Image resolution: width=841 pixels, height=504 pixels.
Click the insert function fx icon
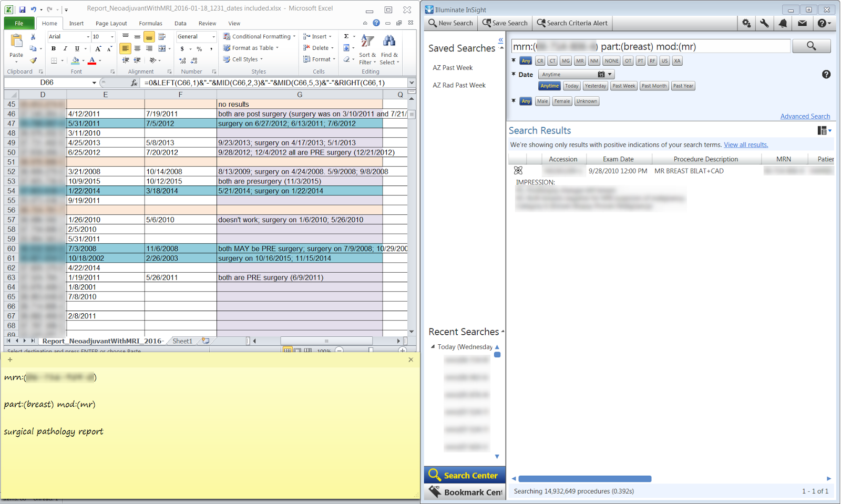(x=134, y=83)
